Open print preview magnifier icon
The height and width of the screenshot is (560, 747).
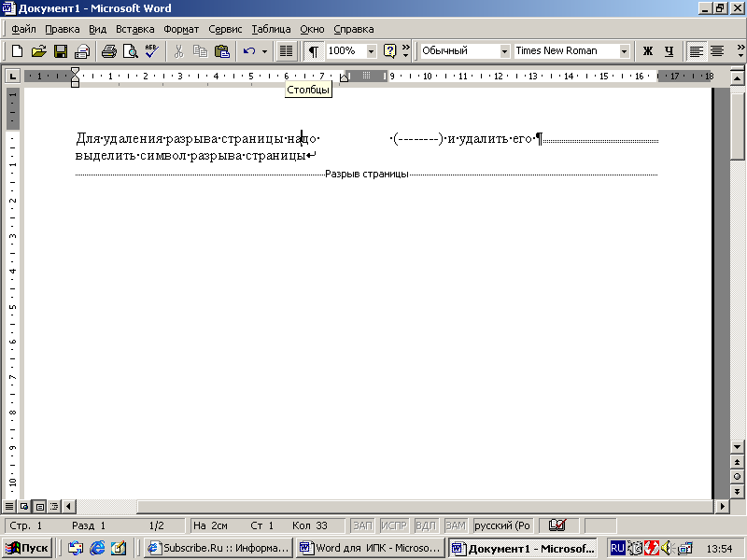click(130, 51)
